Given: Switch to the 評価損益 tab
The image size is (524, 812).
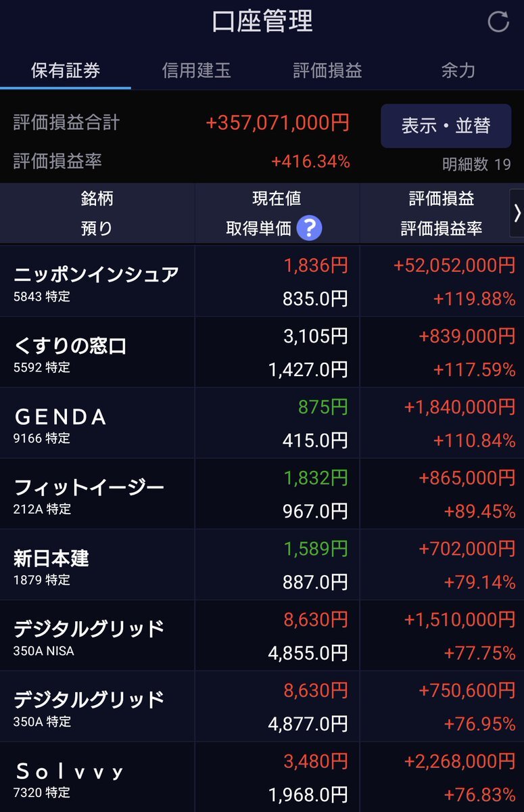Looking at the screenshot, I should coord(327,70).
